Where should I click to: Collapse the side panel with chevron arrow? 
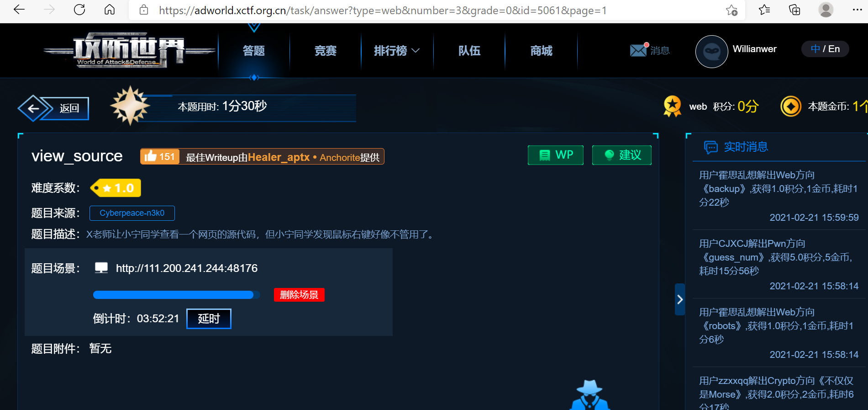(x=680, y=299)
